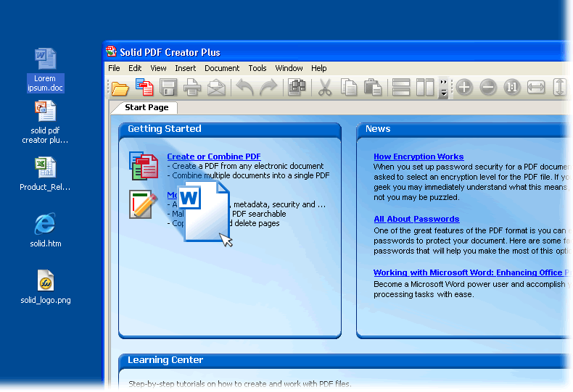
Task: Switch to the Start Page tab
Action: click(x=147, y=107)
